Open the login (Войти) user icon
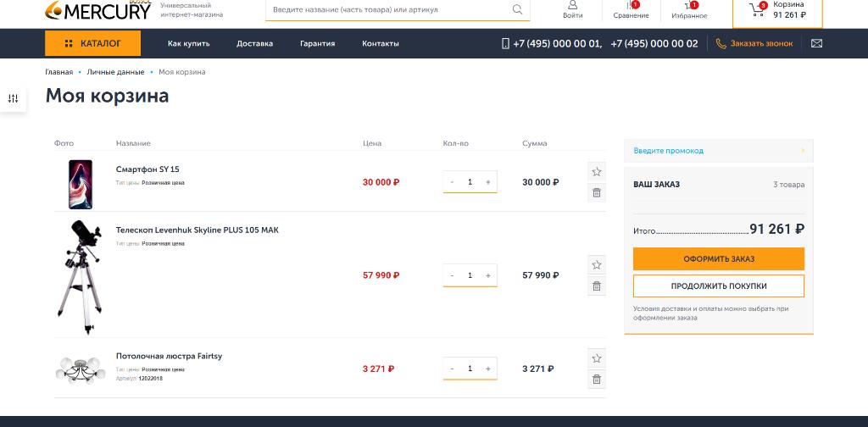Screen dimensions: 868x427 click(572, 5)
